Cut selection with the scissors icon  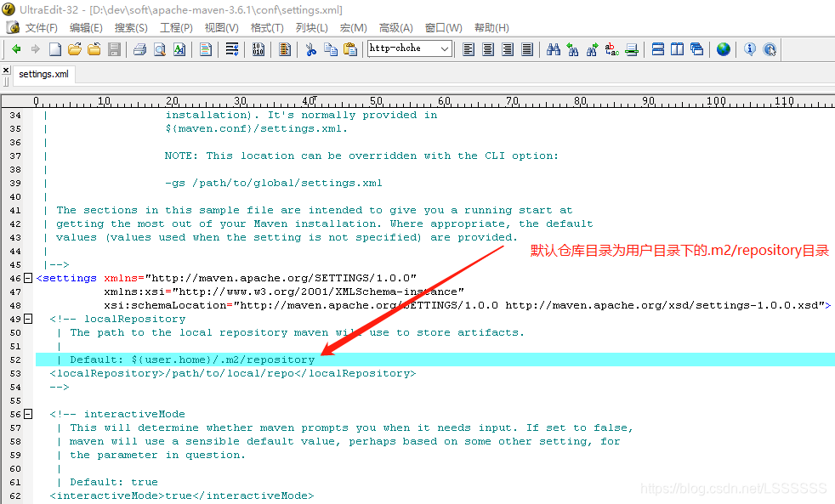(311, 49)
